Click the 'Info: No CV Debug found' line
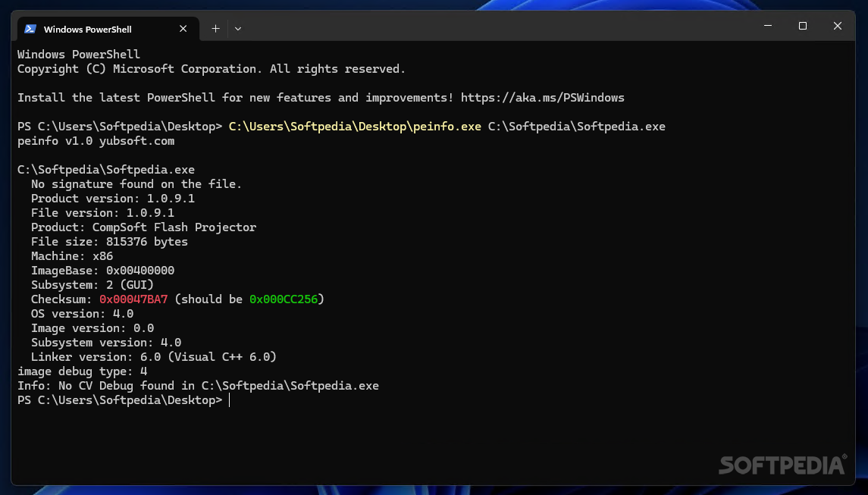 point(198,386)
